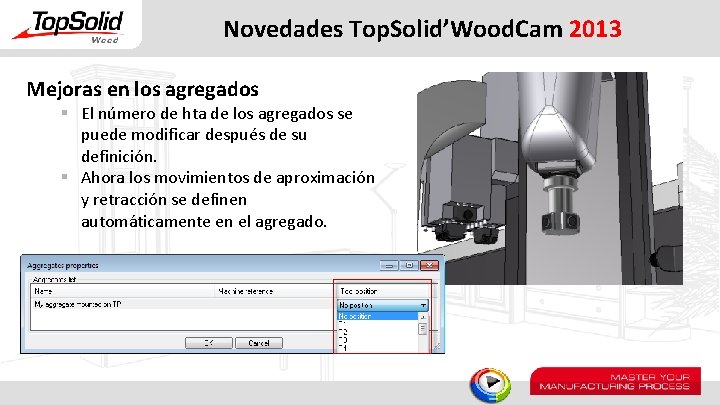Click the dropdown list scroll-up arrow
The width and height of the screenshot is (720, 405).
(422, 317)
